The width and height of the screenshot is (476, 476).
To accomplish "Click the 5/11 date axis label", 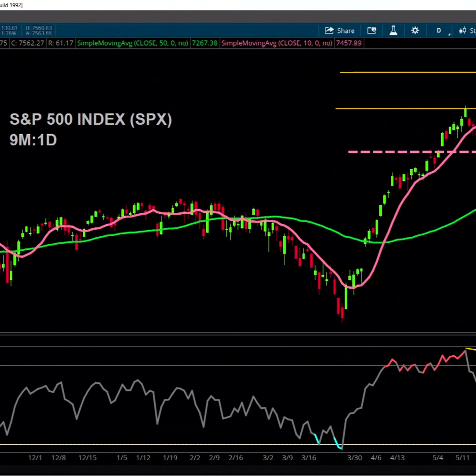I will tap(463, 458).
